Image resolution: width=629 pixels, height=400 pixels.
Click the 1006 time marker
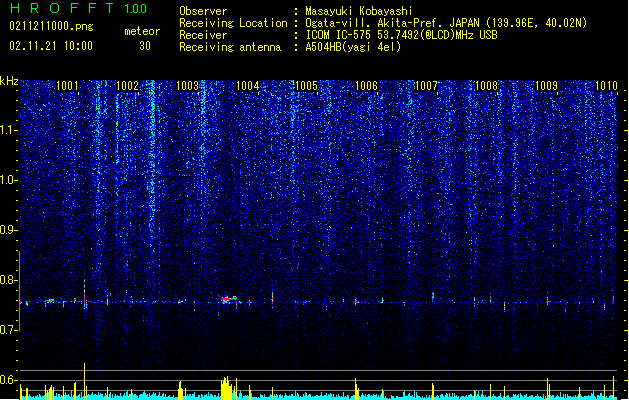(x=367, y=85)
